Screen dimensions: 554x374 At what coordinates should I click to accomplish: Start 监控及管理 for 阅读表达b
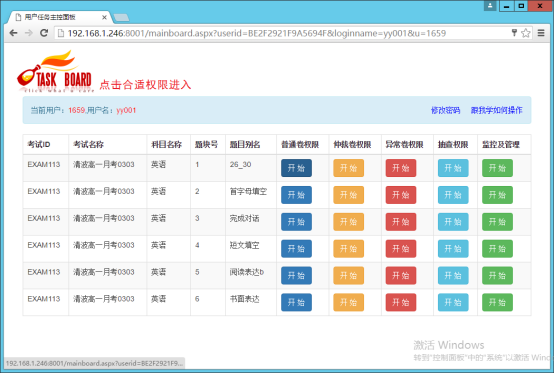click(x=497, y=275)
